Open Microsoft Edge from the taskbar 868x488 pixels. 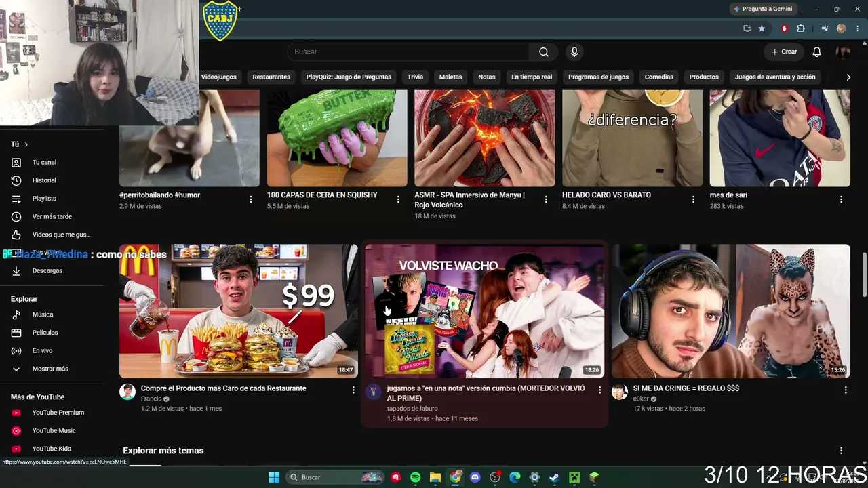click(514, 477)
